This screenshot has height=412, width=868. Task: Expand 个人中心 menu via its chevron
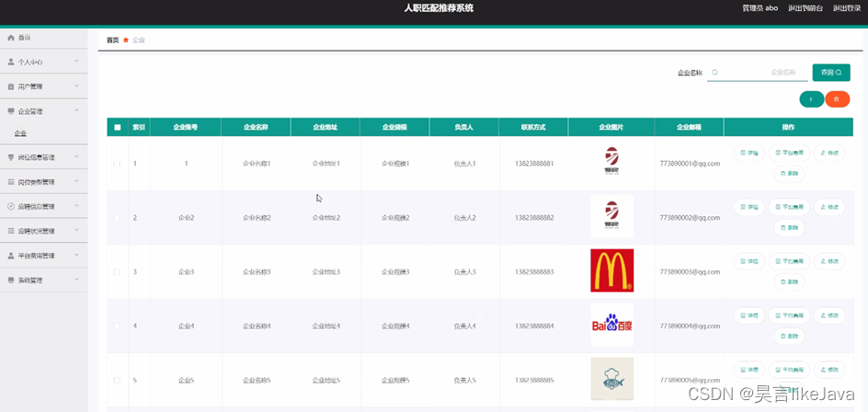[x=77, y=62]
